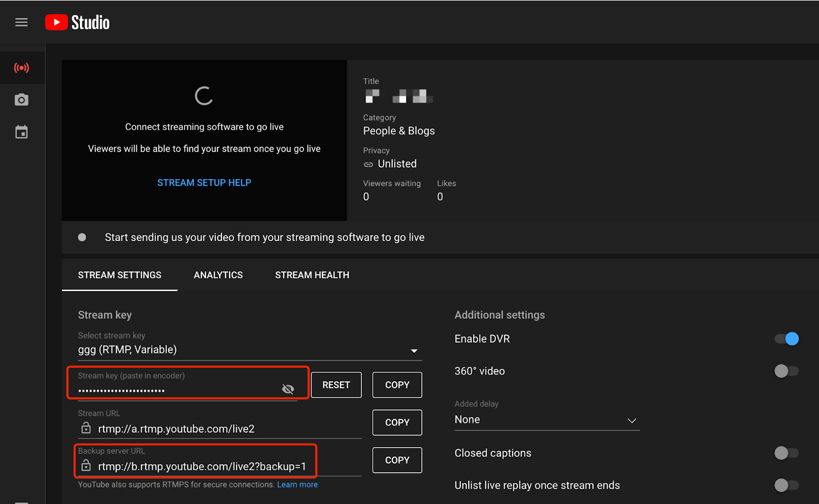Open the Webcam camera sidebar icon
The height and width of the screenshot is (504, 819).
(21, 100)
